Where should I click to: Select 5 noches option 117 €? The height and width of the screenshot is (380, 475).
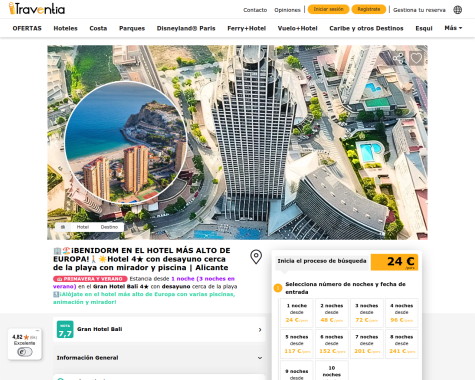(x=297, y=344)
